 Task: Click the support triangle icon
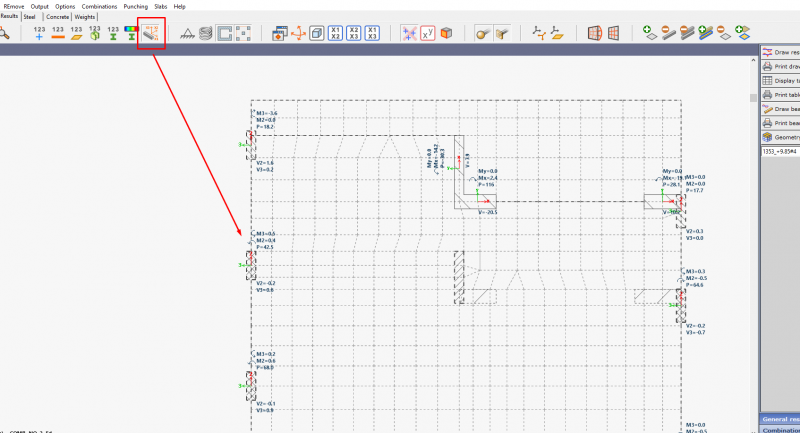[x=186, y=33]
